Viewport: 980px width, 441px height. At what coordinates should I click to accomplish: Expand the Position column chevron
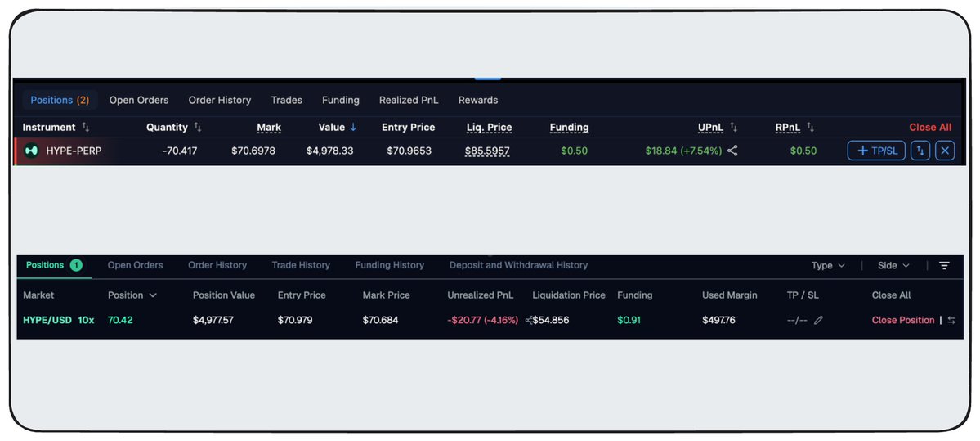pyautogui.click(x=153, y=295)
